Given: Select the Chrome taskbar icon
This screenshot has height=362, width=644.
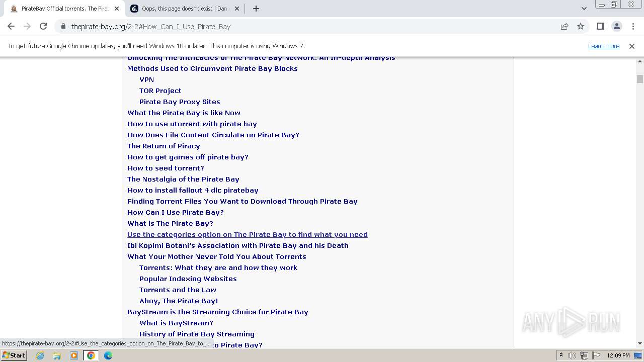Looking at the screenshot, I should click(91, 355).
